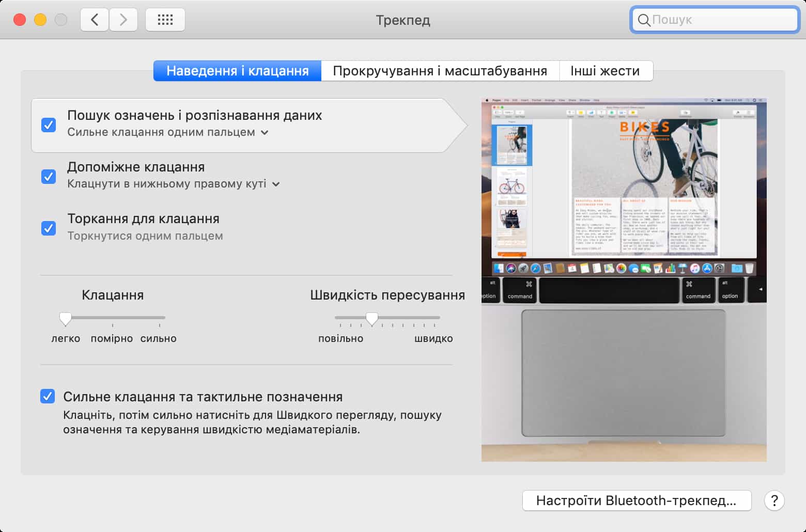This screenshot has height=532, width=806.
Task: Click the "Торкнутися одним пальцем" subtitle
Action: click(145, 236)
